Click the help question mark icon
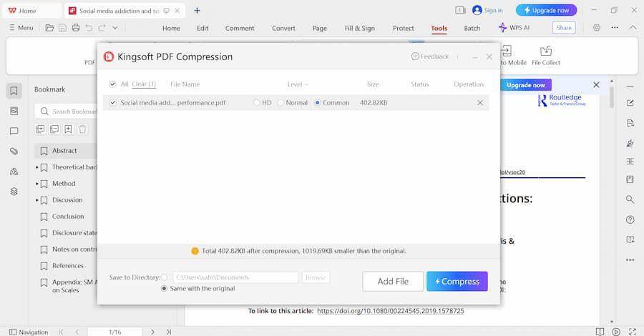Image resolution: width=644 pixels, height=336 pixels. click(630, 219)
